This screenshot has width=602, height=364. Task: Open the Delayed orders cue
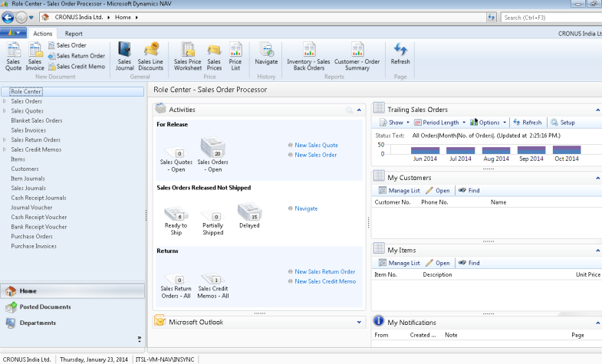click(x=249, y=216)
